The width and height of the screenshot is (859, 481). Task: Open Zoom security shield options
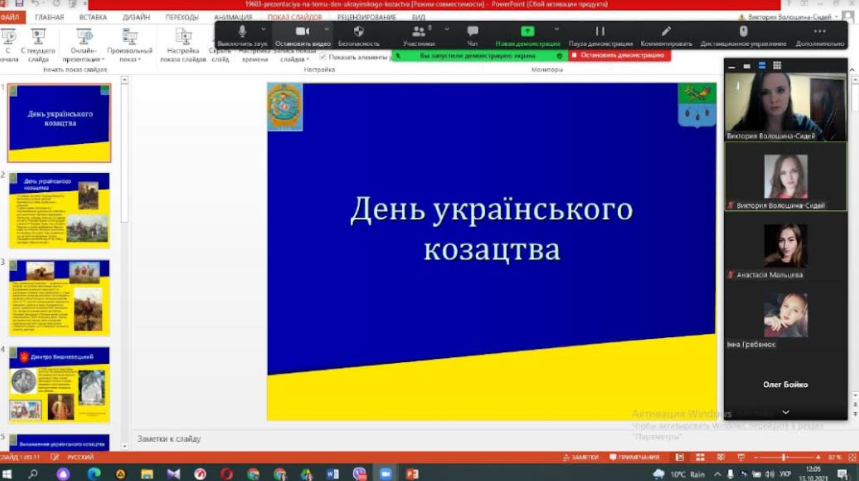[358, 33]
